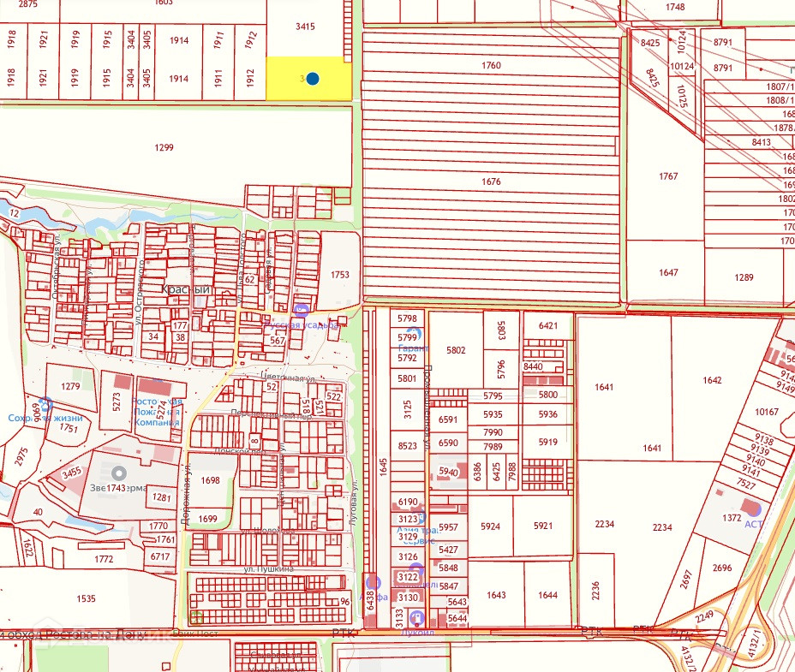
Task: Open the Сохрани жизни marker icon
Action: tap(46, 404)
